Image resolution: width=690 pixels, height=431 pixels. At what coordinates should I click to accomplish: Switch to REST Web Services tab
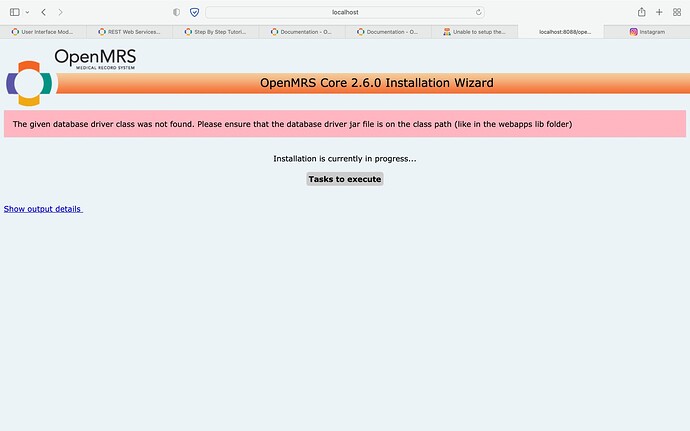pyautogui.click(x=129, y=32)
